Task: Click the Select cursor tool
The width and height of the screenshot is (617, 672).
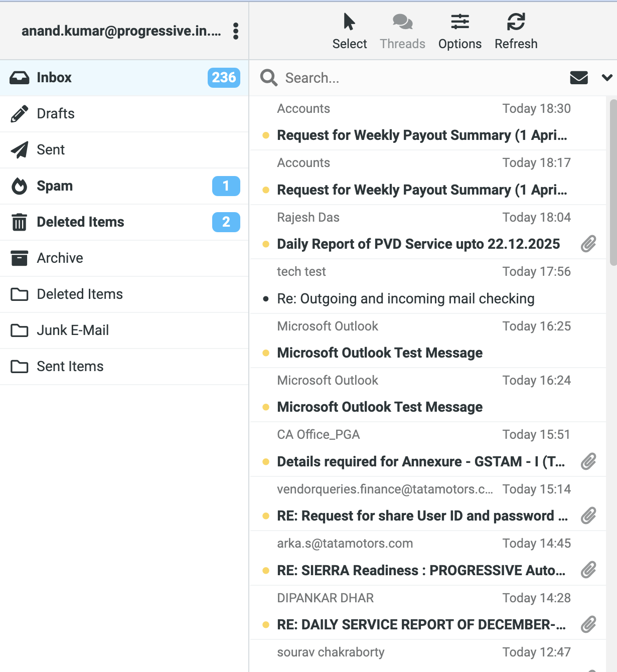Action: [349, 31]
